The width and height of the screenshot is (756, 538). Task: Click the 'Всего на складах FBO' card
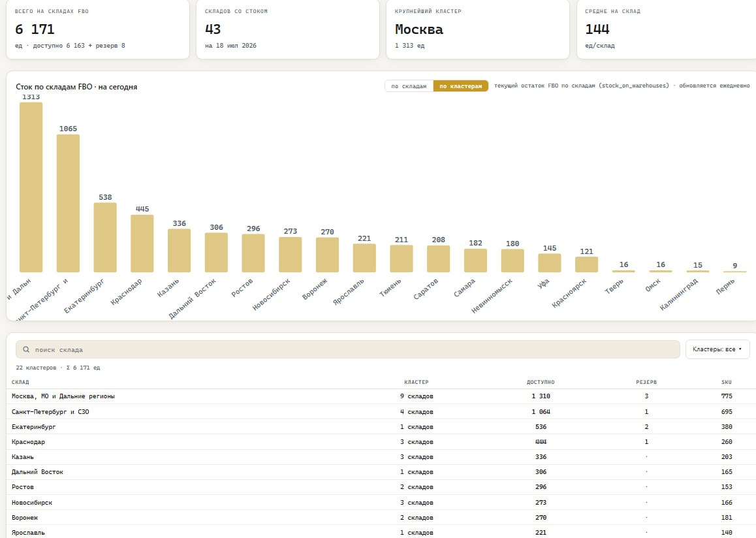click(x=98, y=29)
